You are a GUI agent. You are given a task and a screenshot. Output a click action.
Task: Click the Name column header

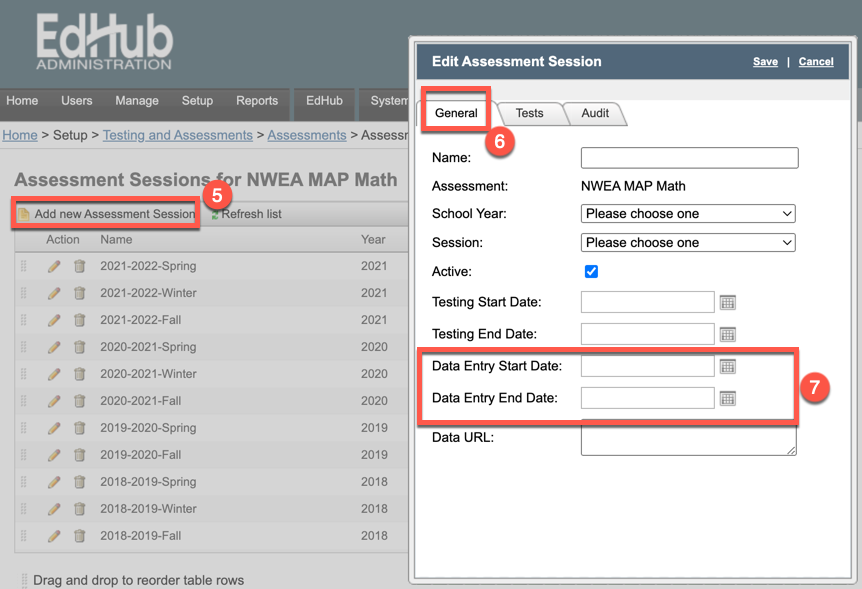tap(116, 240)
